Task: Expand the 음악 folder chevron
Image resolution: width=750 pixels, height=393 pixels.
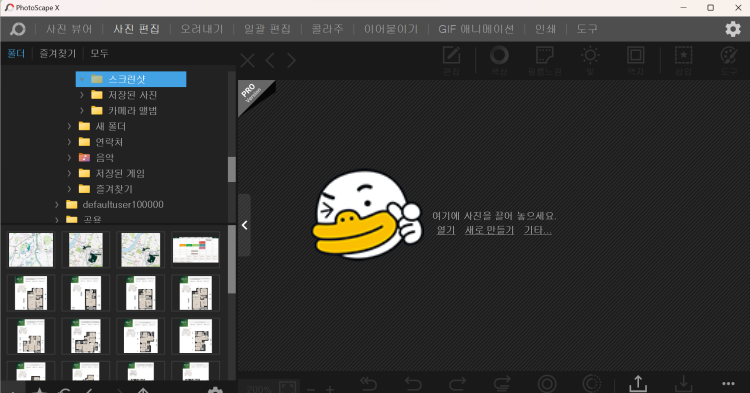Action: pyautogui.click(x=69, y=157)
